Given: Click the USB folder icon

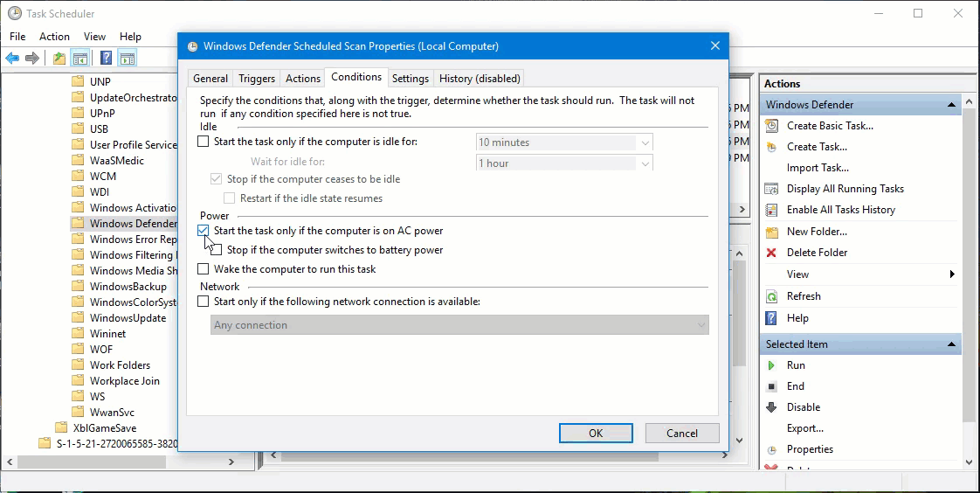Looking at the screenshot, I should coord(78,128).
